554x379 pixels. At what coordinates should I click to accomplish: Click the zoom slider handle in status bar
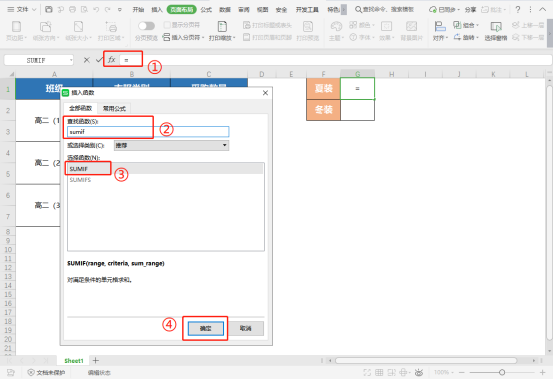pyautogui.click(x=502, y=372)
